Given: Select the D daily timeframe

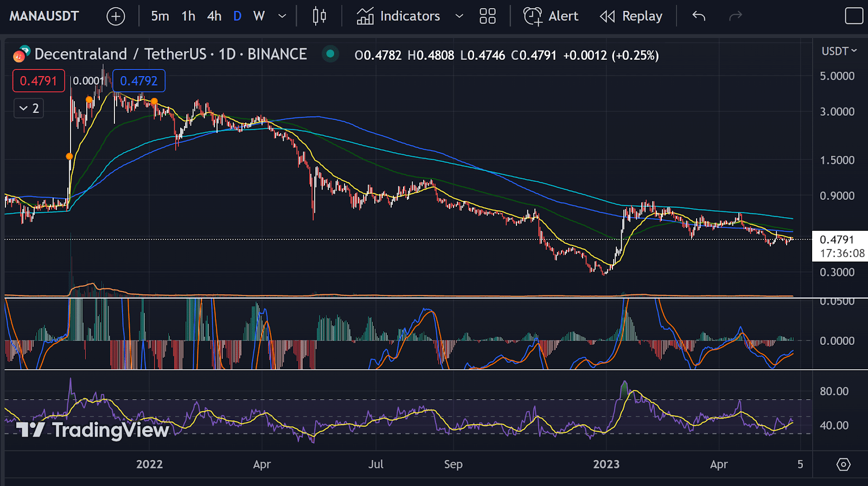Looking at the screenshot, I should (237, 16).
